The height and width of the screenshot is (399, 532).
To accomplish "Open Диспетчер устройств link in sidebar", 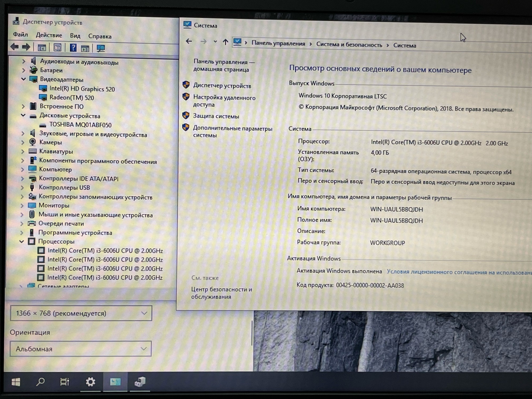I will point(222,86).
